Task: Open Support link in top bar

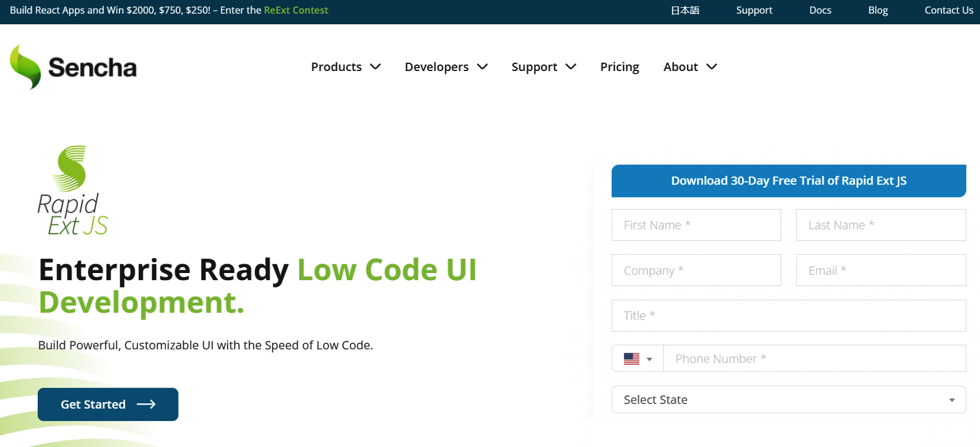Action: point(755,10)
